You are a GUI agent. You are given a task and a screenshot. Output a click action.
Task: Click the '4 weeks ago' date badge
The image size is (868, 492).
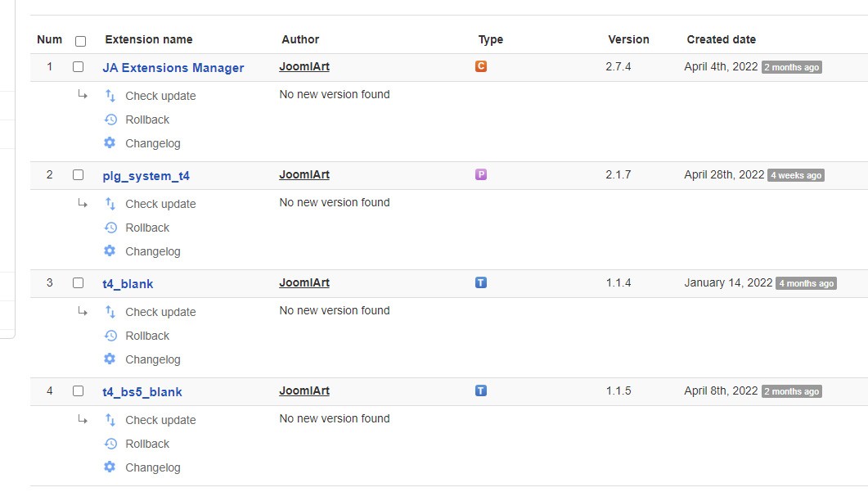tap(795, 175)
